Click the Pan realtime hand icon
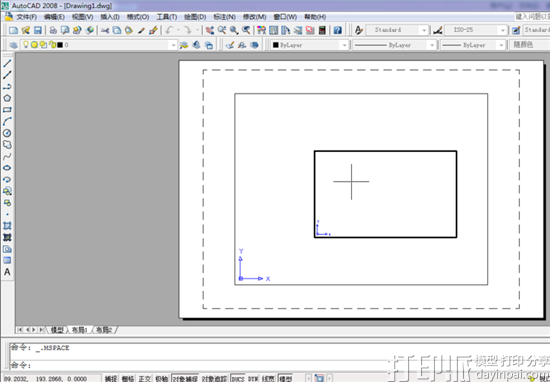The width and height of the screenshot is (550, 382). click(x=210, y=30)
